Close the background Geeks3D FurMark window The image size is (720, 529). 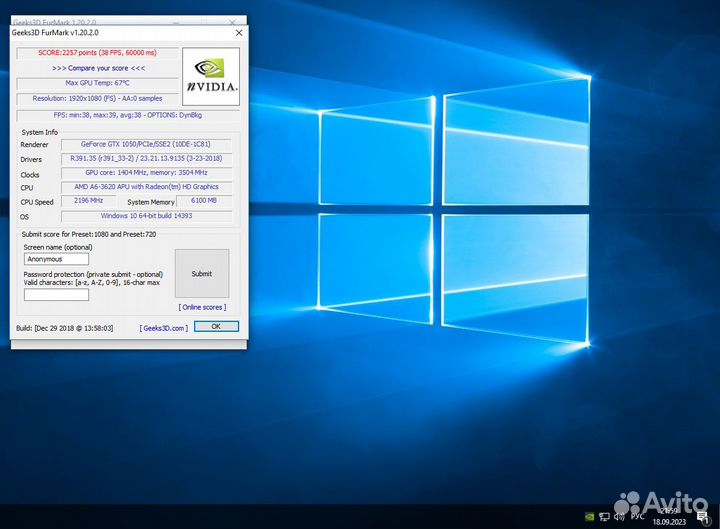232,22
